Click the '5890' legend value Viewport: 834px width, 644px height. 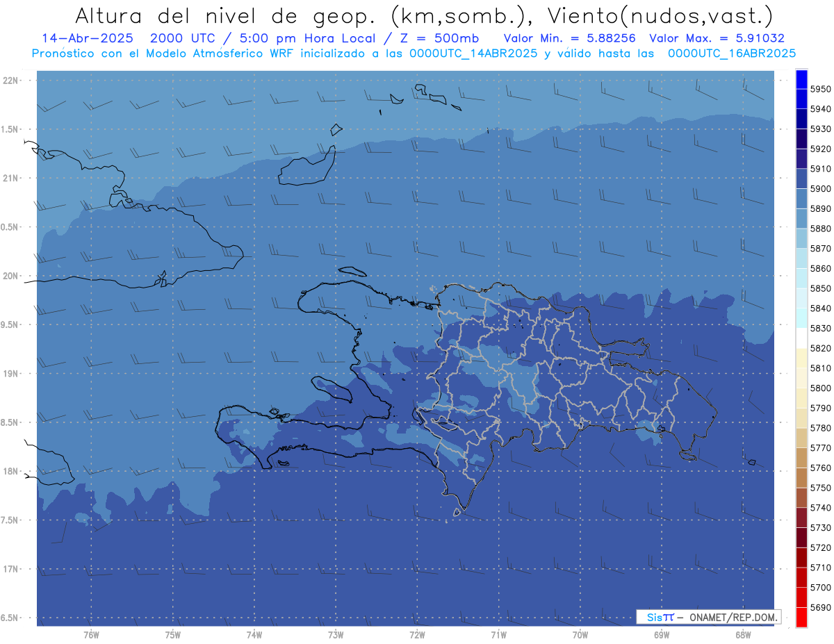[x=821, y=208]
